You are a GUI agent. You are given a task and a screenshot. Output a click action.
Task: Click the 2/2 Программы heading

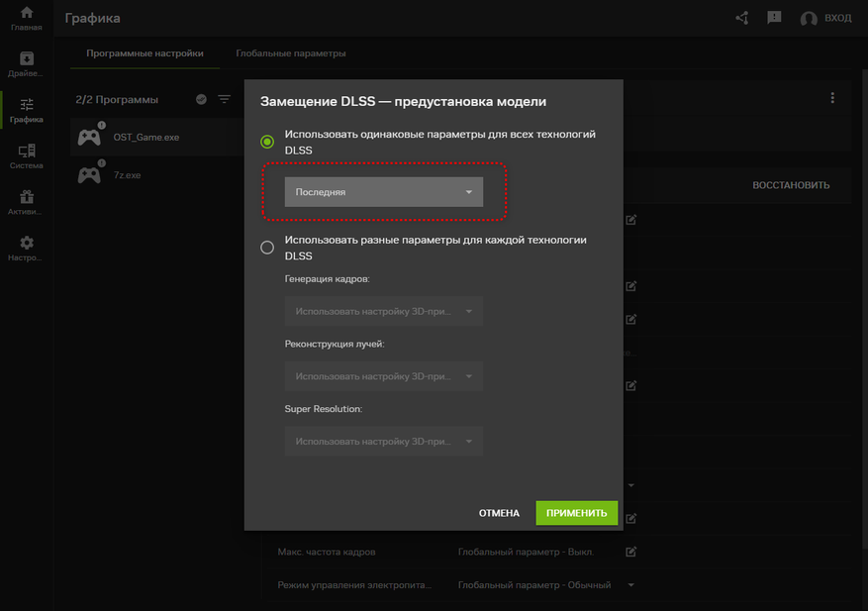[117, 100]
